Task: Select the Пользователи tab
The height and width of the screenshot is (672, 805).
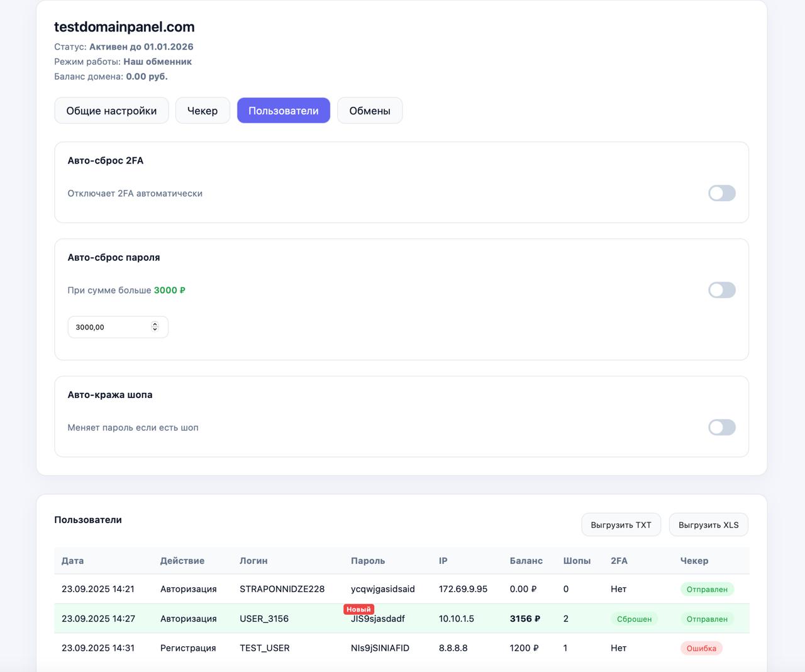Action: point(283,111)
